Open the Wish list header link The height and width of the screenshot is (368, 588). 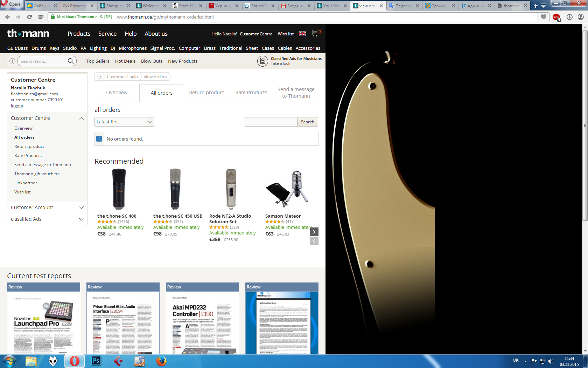pos(286,34)
